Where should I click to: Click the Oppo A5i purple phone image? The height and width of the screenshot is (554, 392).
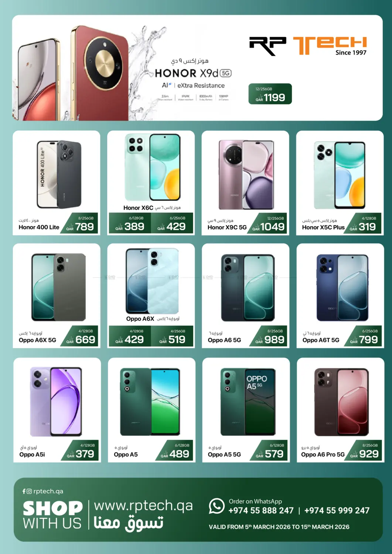coord(56,401)
